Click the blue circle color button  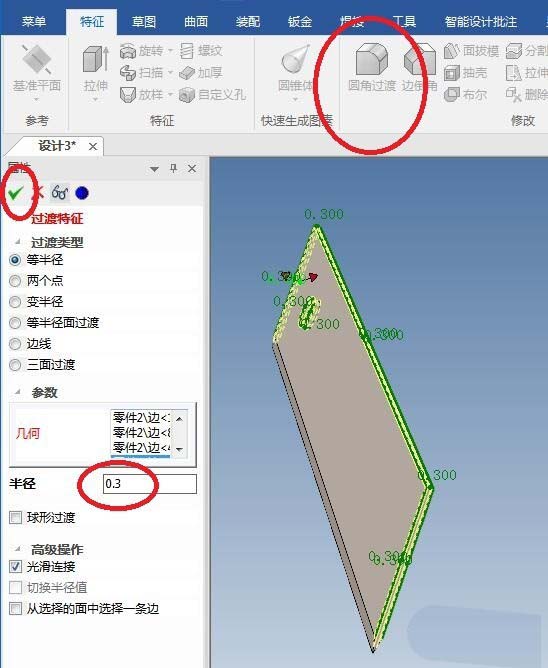coord(82,193)
